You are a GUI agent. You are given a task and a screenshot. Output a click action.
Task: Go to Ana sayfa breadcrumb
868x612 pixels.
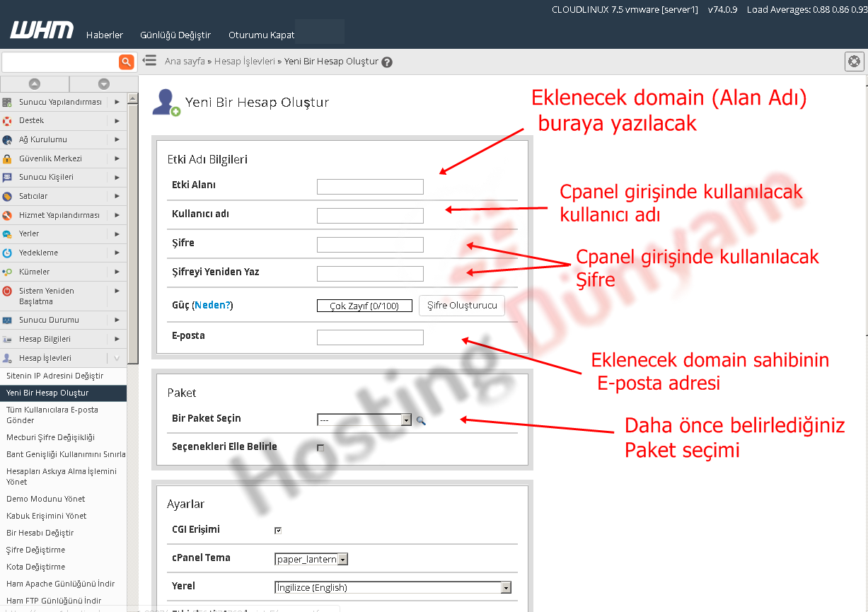coord(185,62)
